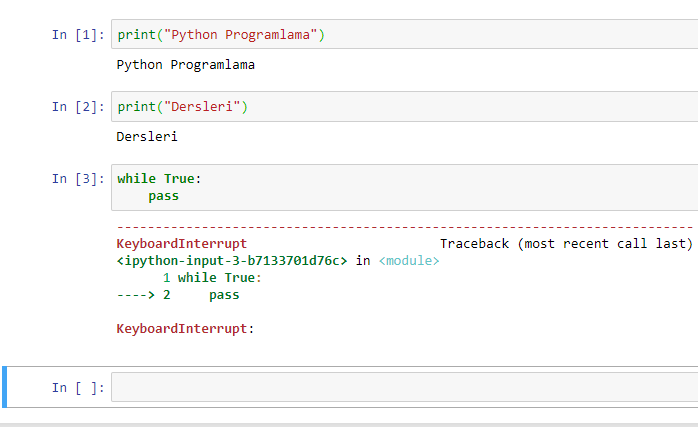Click the <module> label in traceback
This screenshot has width=698, height=427.
pos(409,261)
